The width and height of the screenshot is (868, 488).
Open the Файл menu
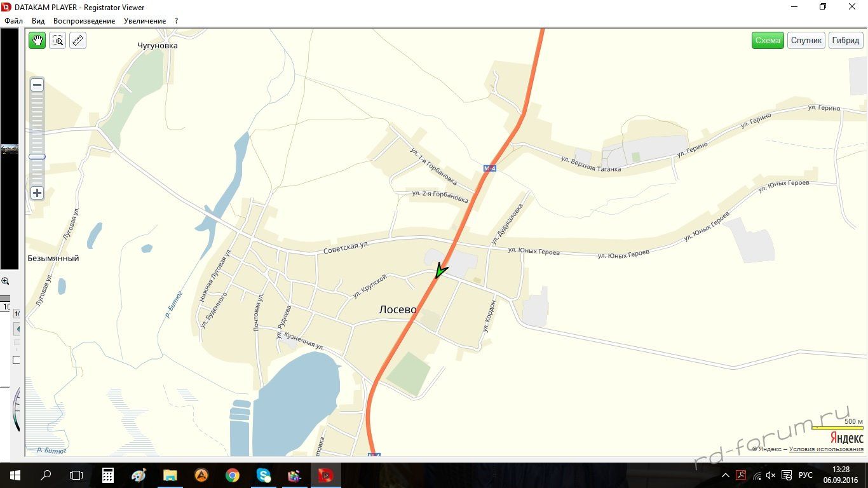tap(13, 21)
